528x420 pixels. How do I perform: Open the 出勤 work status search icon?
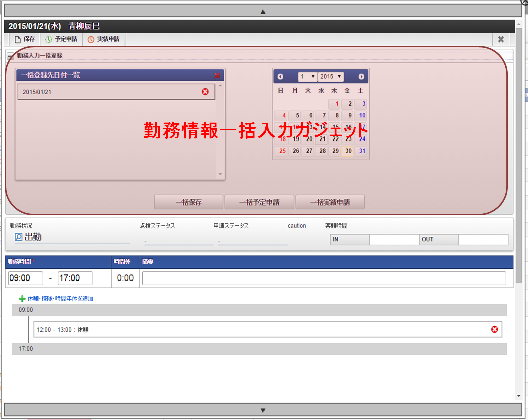19,237
